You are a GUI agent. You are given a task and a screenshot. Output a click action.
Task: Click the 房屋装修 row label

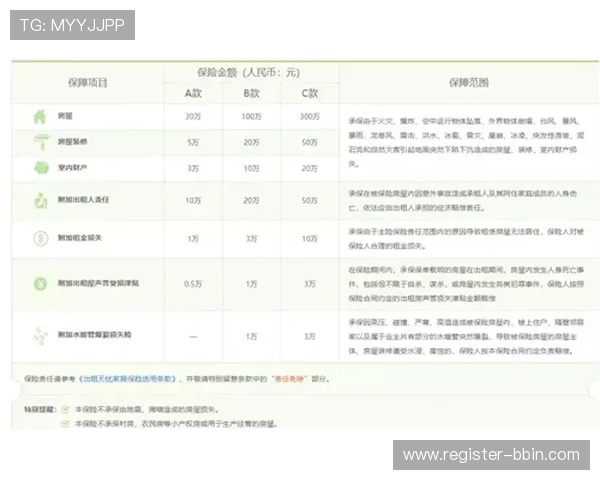pos(72,142)
